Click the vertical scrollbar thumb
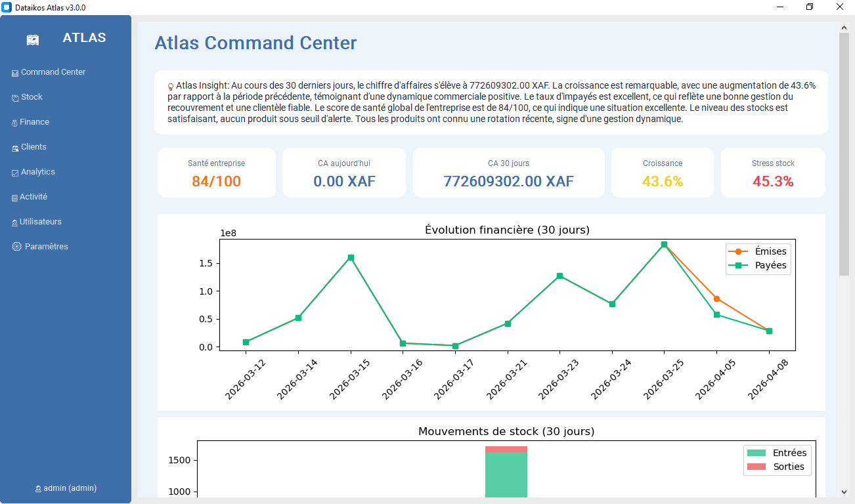This screenshot has height=504, width=855. (x=844, y=154)
